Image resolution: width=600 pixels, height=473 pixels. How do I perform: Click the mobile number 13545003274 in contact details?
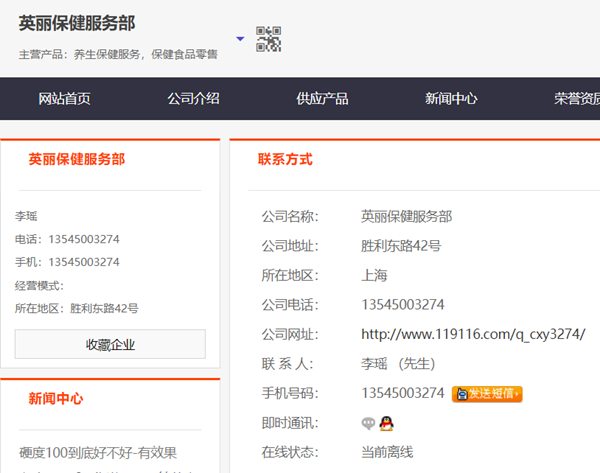point(403,393)
